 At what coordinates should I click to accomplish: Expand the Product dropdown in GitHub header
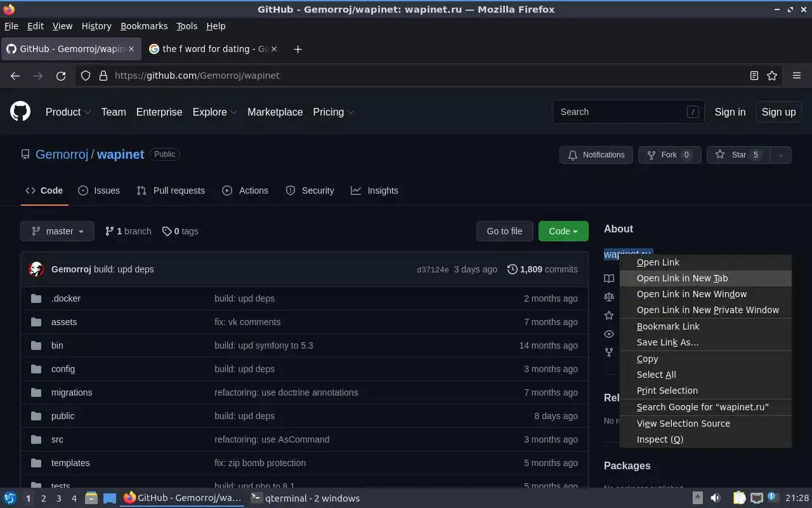(x=69, y=112)
